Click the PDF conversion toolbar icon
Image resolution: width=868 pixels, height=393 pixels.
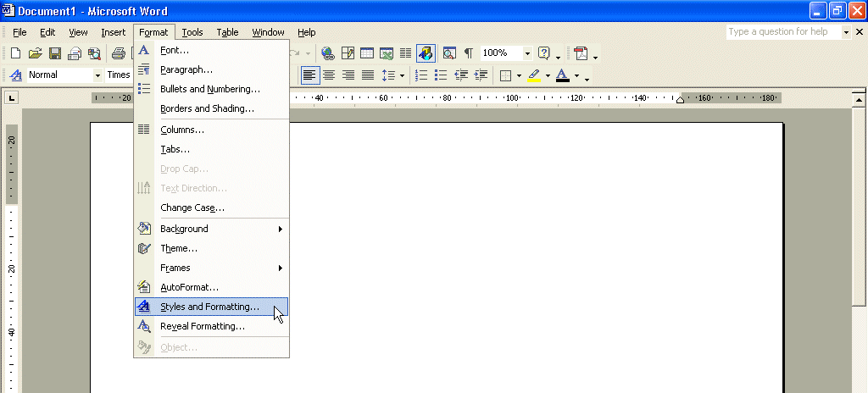point(581,53)
